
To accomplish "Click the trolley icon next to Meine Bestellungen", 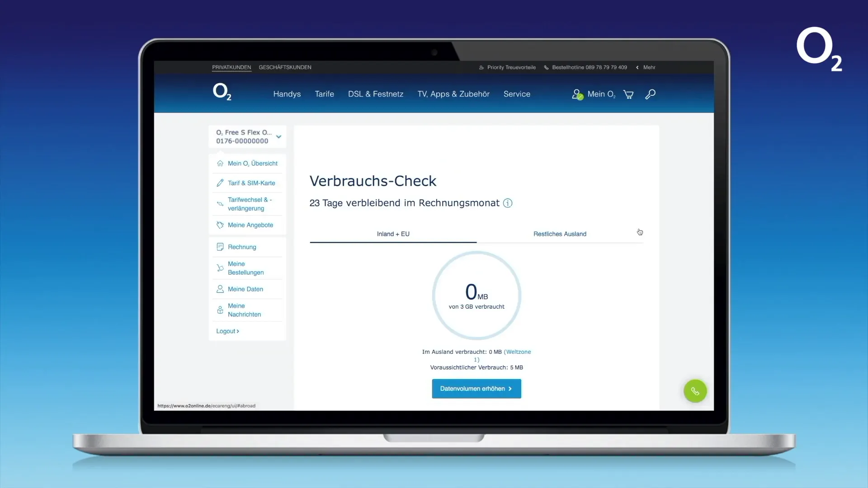I will click(220, 268).
